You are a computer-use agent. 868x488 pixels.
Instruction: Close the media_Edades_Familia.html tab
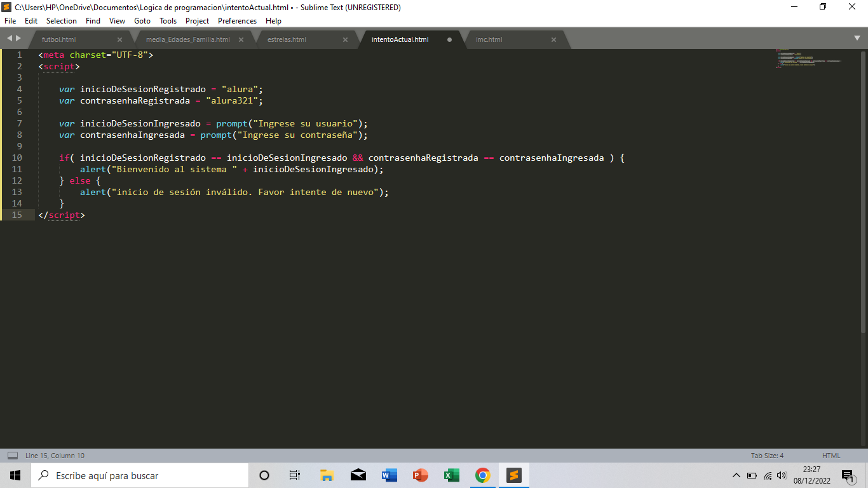click(241, 39)
